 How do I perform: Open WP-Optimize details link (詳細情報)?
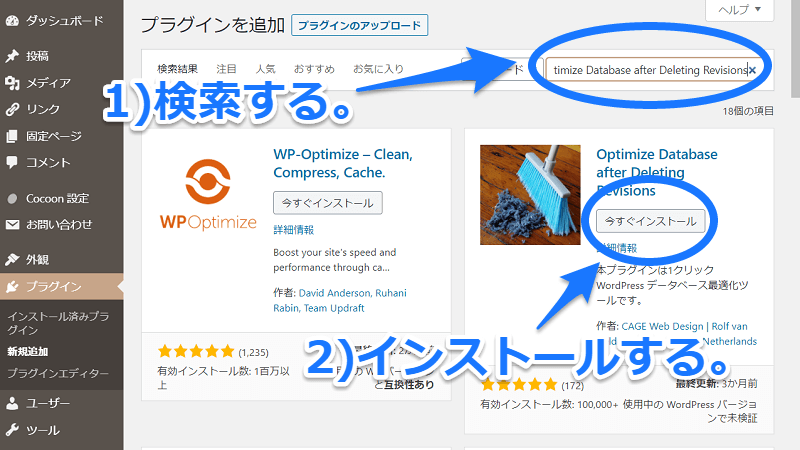point(293,230)
